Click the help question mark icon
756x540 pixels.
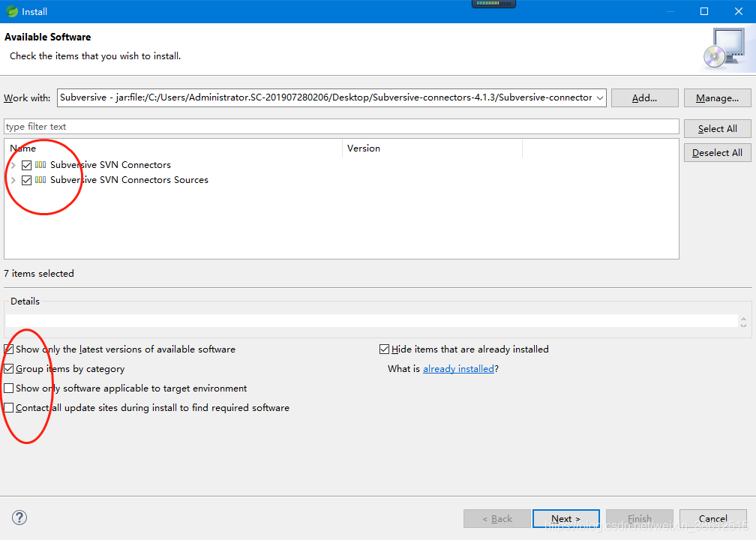pos(19,517)
